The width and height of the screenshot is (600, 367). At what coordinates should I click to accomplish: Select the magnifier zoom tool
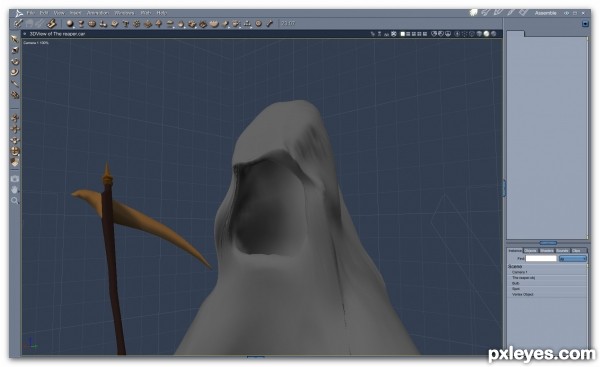15,201
